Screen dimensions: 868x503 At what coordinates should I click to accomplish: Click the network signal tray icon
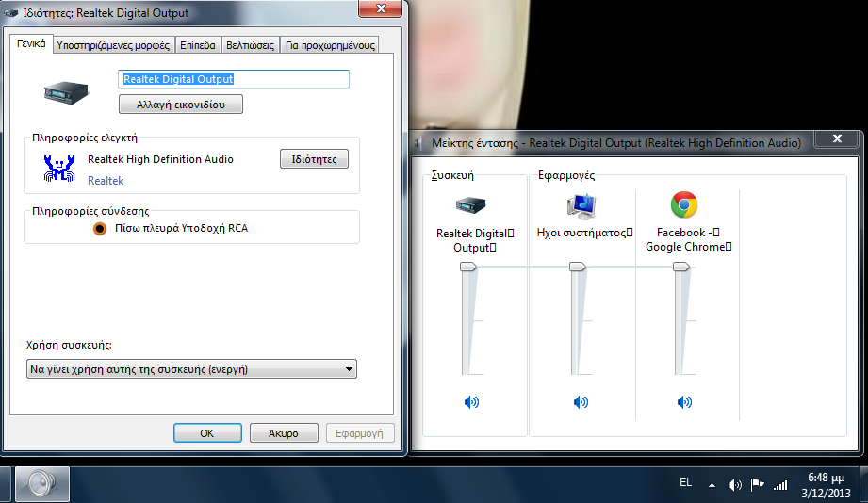click(780, 485)
